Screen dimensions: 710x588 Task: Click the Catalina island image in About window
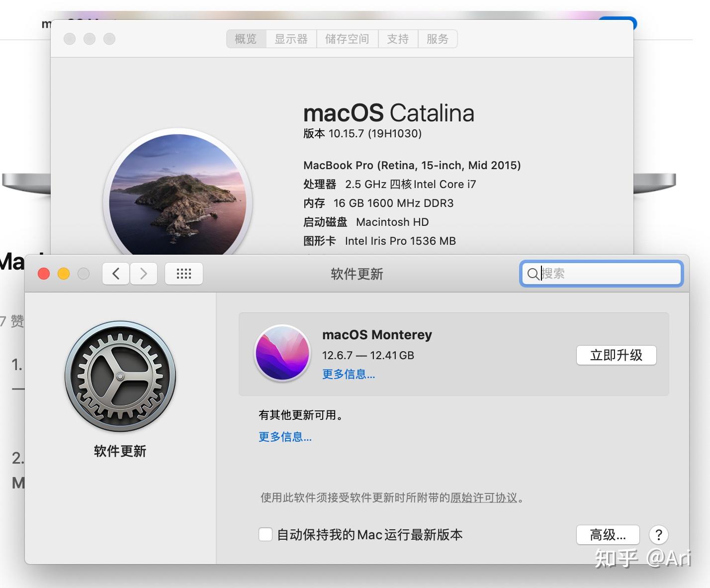178,195
